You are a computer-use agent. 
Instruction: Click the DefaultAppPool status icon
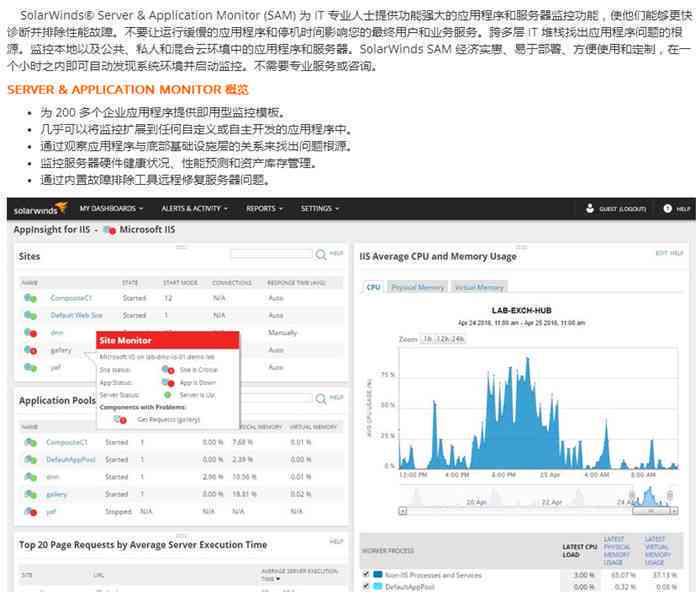click(x=30, y=461)
